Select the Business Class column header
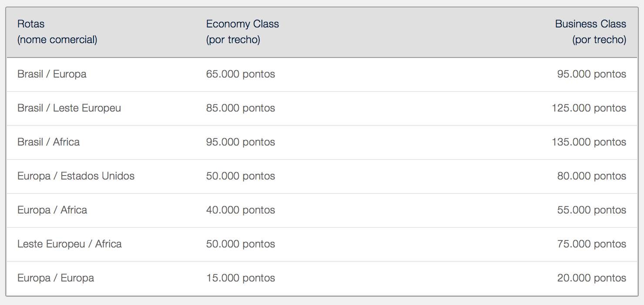 (x=590, y=32)
